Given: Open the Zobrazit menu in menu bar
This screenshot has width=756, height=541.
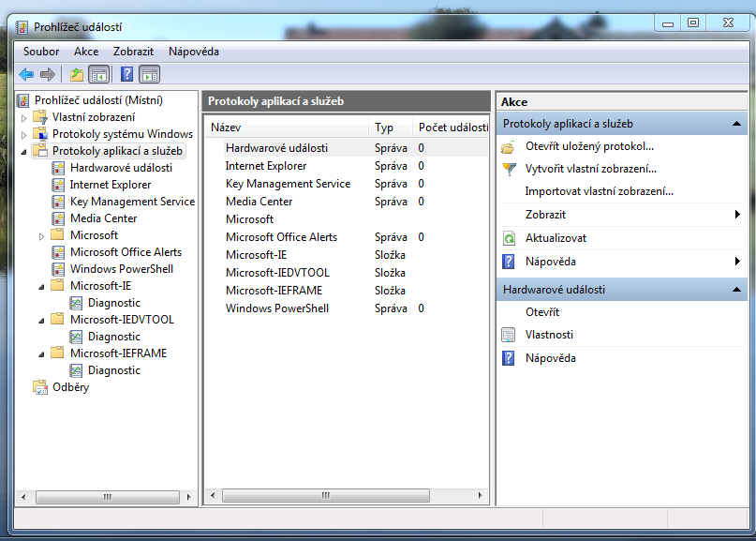Looking at the screenshot, I should coord(133,52).
